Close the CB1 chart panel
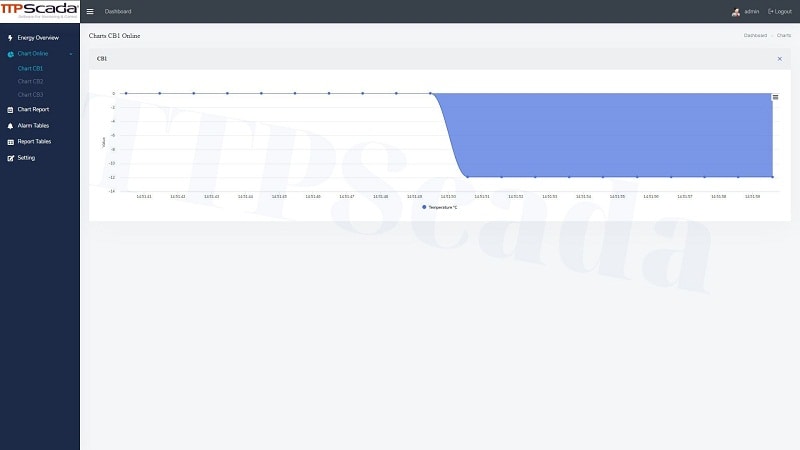 (x=780, y=59)
